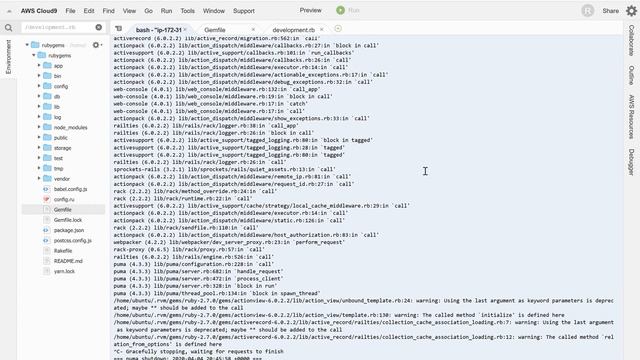Collapse the root rubygems folder
This screenshot has width=640, height=360.
[27, 45]
